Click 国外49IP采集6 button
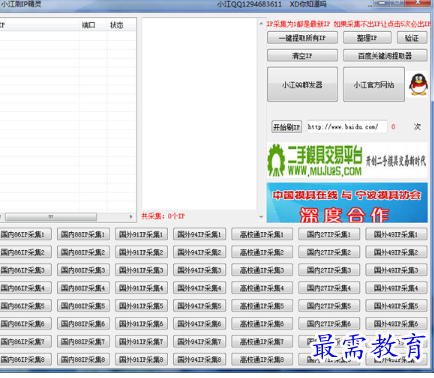Viewport: 434px width, 378px height. tap(396, 323)
